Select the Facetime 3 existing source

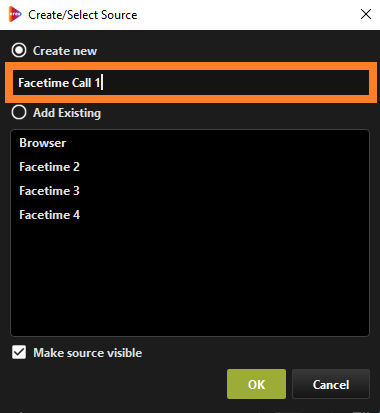pyautogui.click(x=49, y=191)
